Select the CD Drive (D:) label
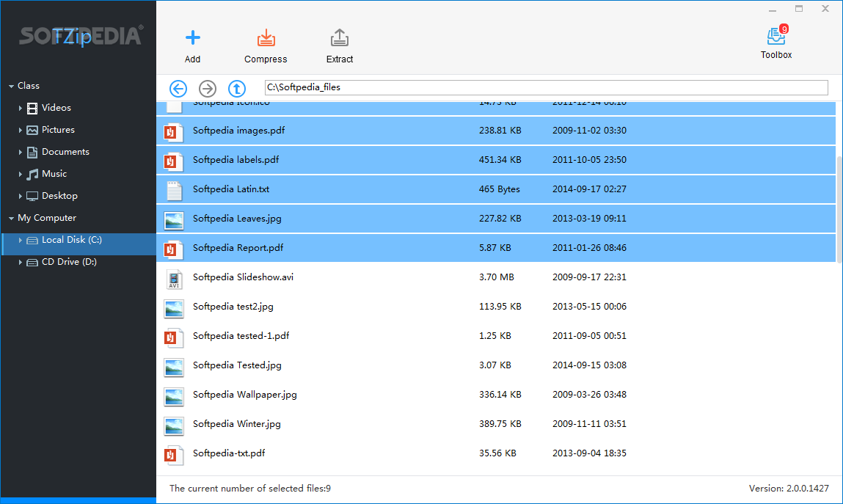Screen dimensions: 843x504 pos(70,262)
